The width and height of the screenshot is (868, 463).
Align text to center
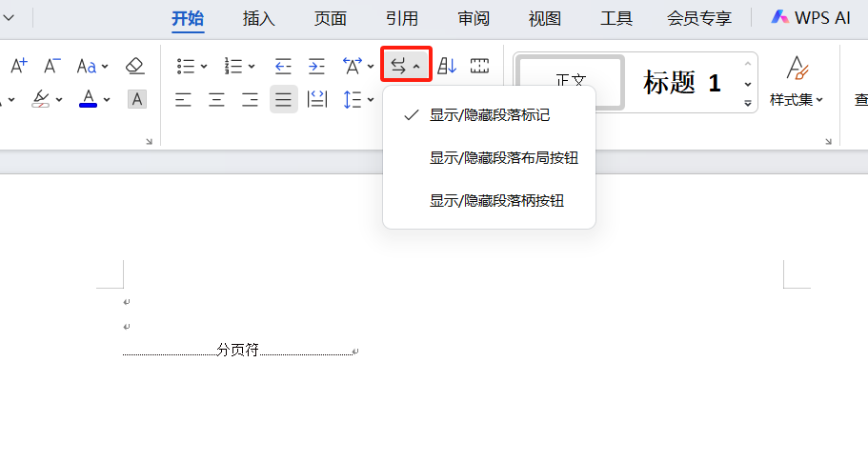click(x=217, y=99)
